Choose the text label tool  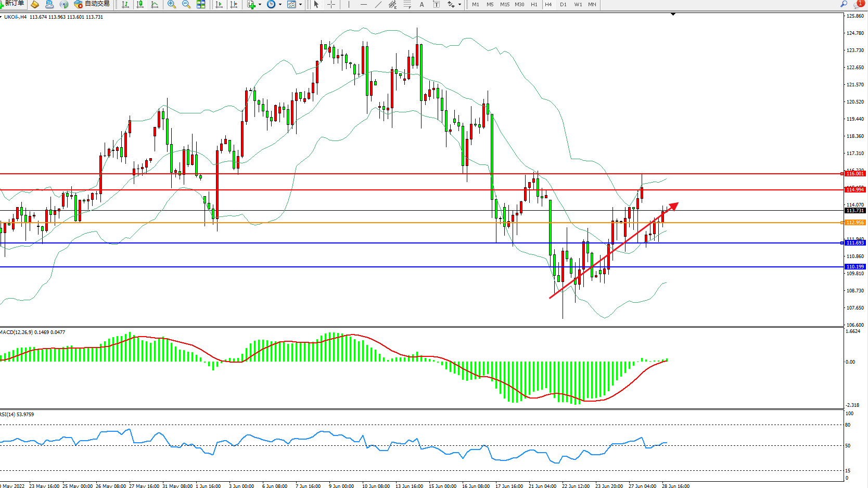tap(422, 4)
